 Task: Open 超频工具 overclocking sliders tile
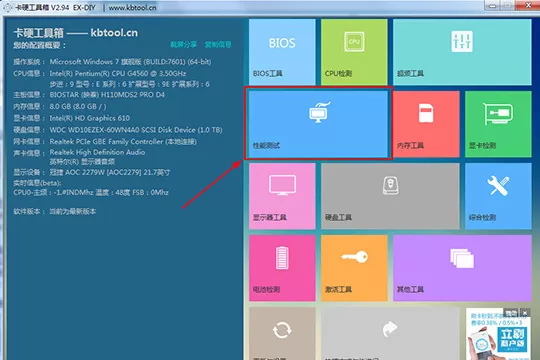(462, 52)
